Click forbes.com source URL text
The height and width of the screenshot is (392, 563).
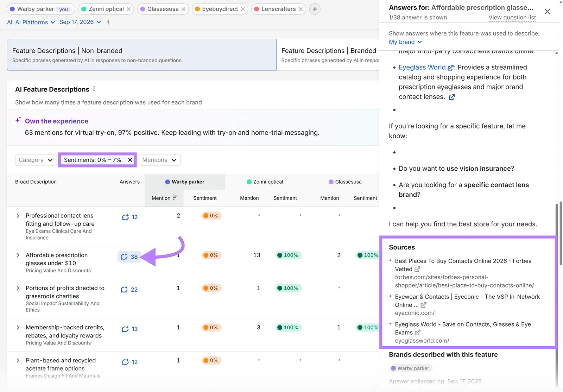click(464, 281)
